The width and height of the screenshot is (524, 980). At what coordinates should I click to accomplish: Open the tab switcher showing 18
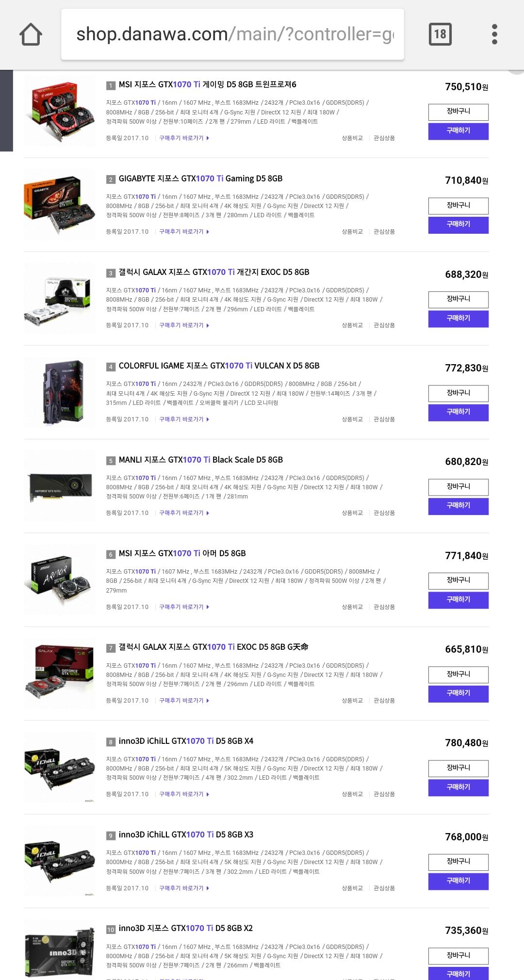[x=440, y=34]
